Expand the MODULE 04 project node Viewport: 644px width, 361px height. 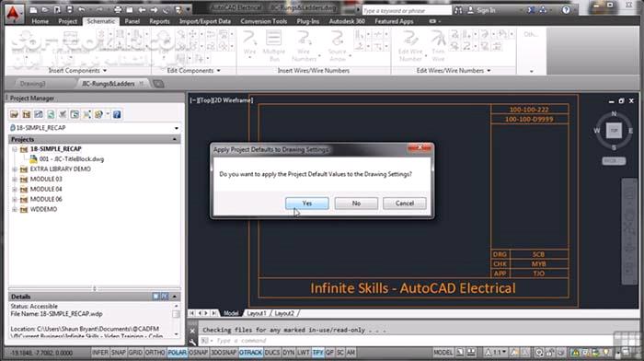pyautogui.click(x=15, y=189)
